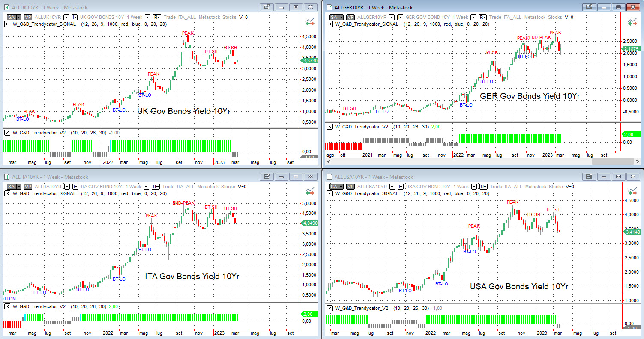Remove Trendycator_V2 indicator from the ITA chart

[6, 306]
